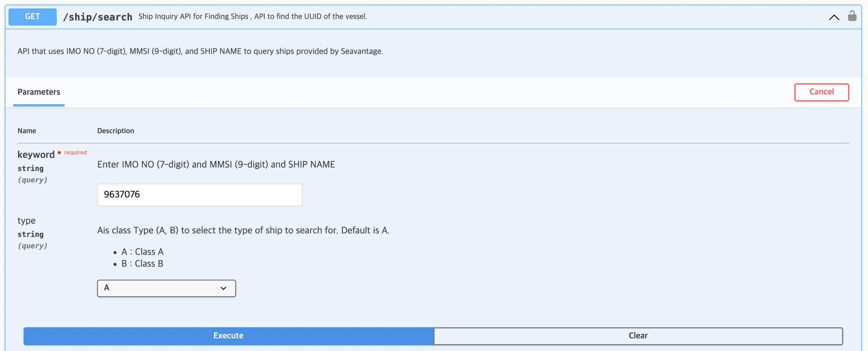868x351 pixels.
Task: Click the Ship Inquiry API summary text
Action: point(252,17)
